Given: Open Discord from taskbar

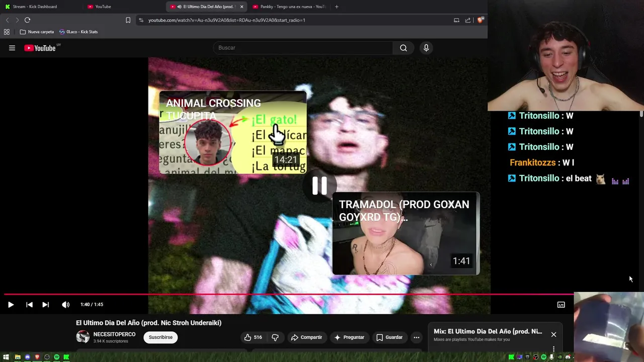Looking at the screenshot, I should tap(27, 357).
